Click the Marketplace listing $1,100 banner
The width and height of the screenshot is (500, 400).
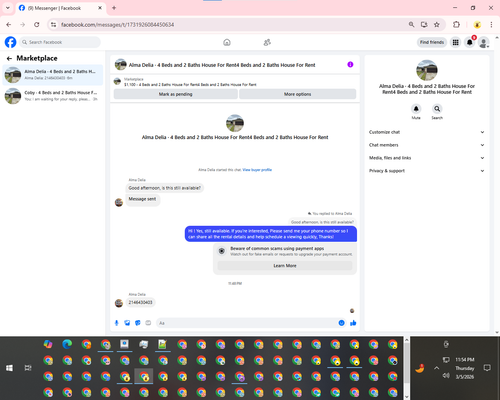pos(235,82)
